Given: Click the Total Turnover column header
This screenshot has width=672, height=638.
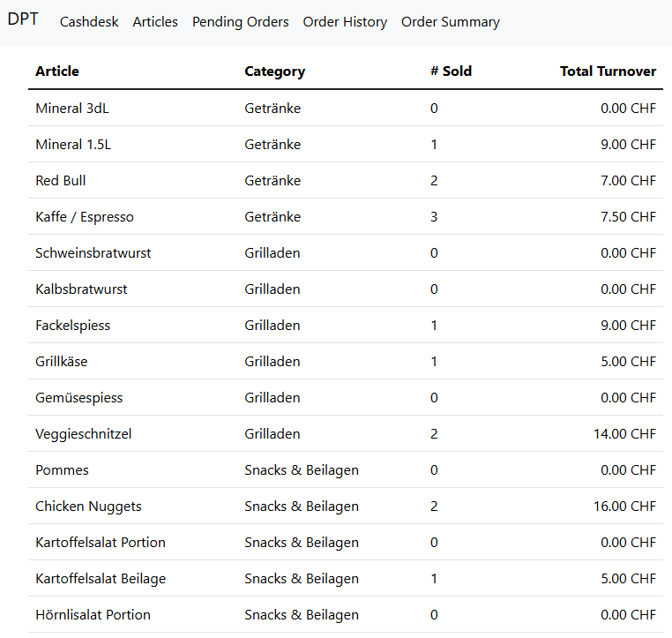Looking at the screenshot, I should click(x=608, y=71).
